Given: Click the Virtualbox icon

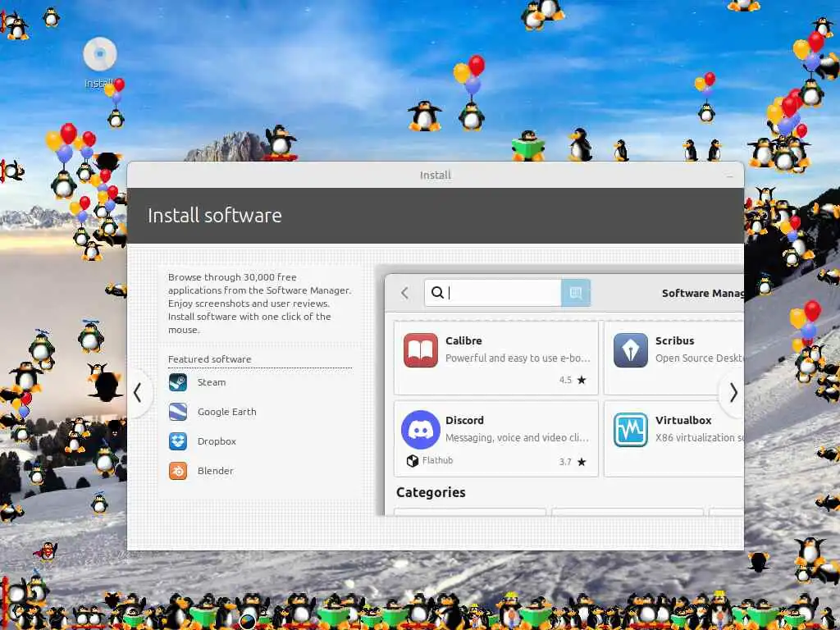Looking at the screenshot, I should click(x=631, y=430).
